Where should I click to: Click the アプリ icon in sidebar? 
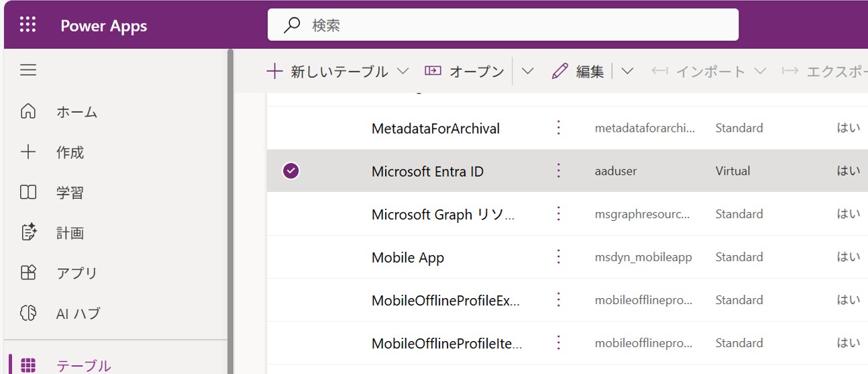point(28,273)
